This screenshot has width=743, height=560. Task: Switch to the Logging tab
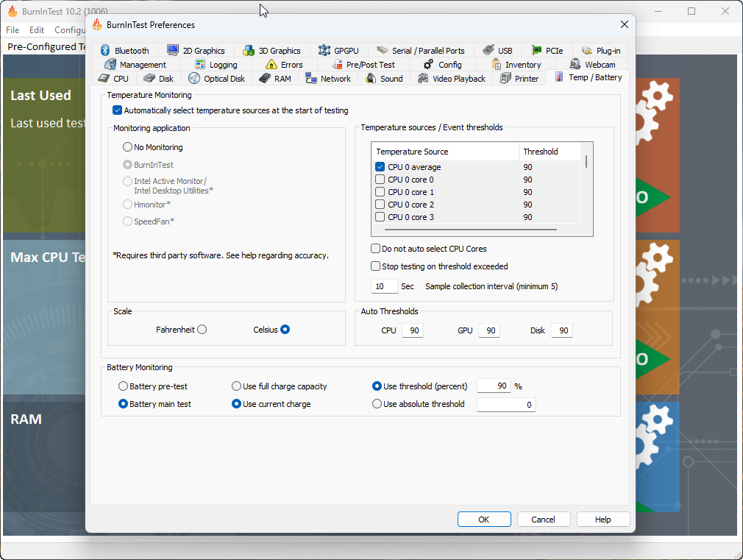pyautogui.click(x=216, y=65)
